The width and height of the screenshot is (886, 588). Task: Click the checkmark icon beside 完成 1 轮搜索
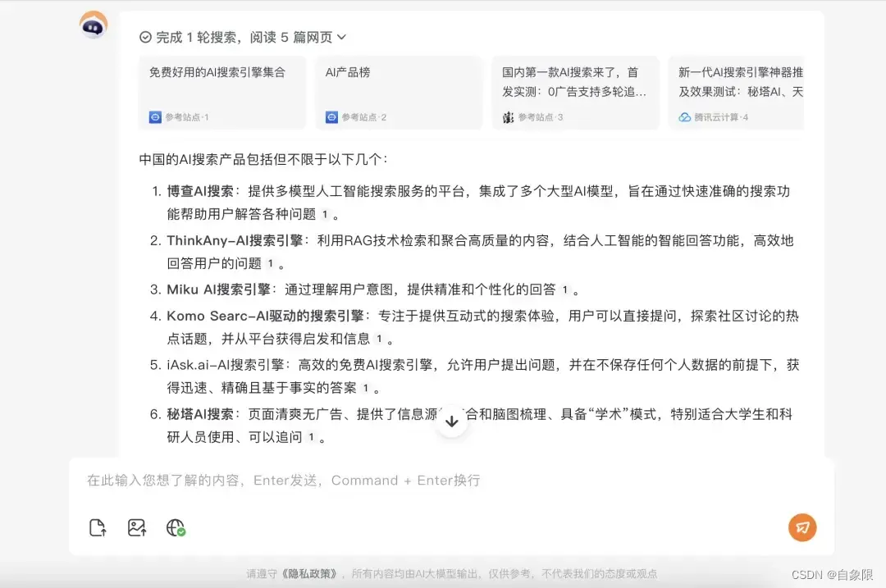click(145, 37)
